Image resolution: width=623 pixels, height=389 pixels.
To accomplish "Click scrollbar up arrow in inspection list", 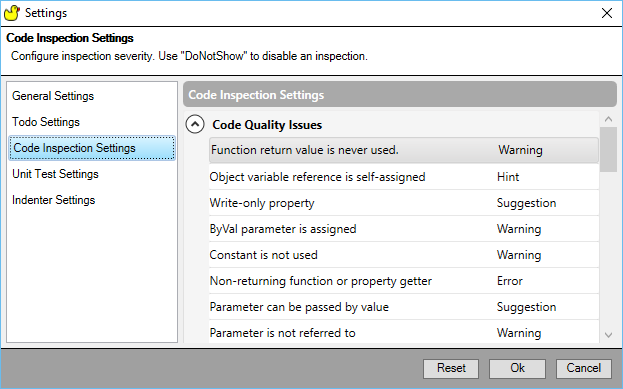I will point(608,119).
